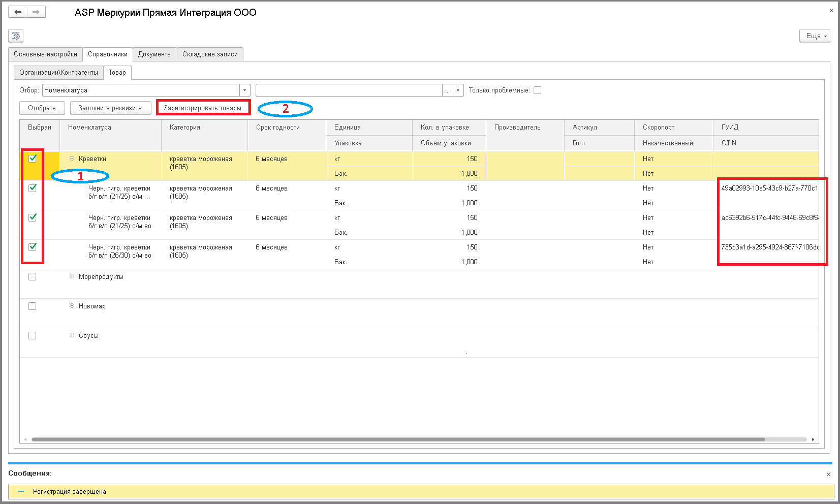The image size is (840, 504).
Task: Click the horizontal scrollbar thumb
Action: tap(398, 439)
